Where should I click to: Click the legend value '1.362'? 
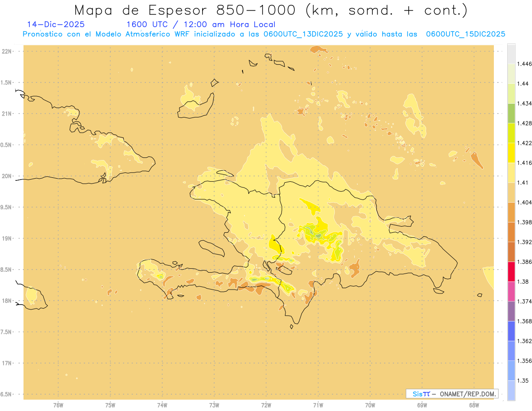pyautogui.click(x=524, y=341)
